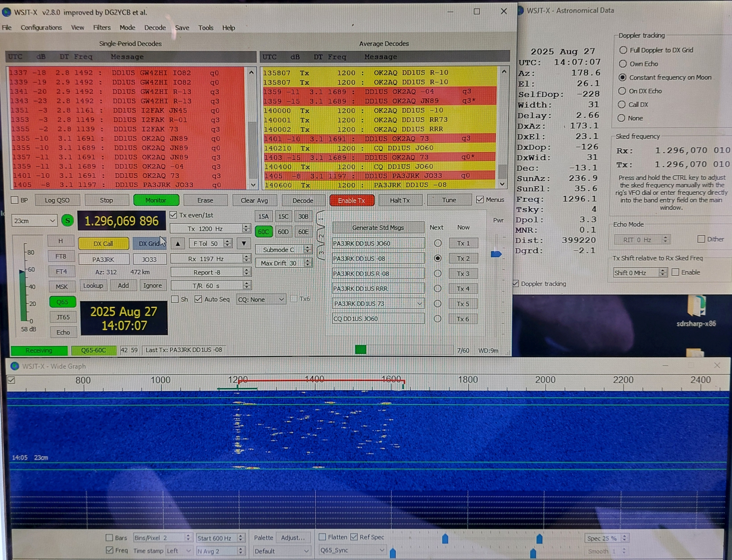Switch to FT8 mode button

[61, 256]
